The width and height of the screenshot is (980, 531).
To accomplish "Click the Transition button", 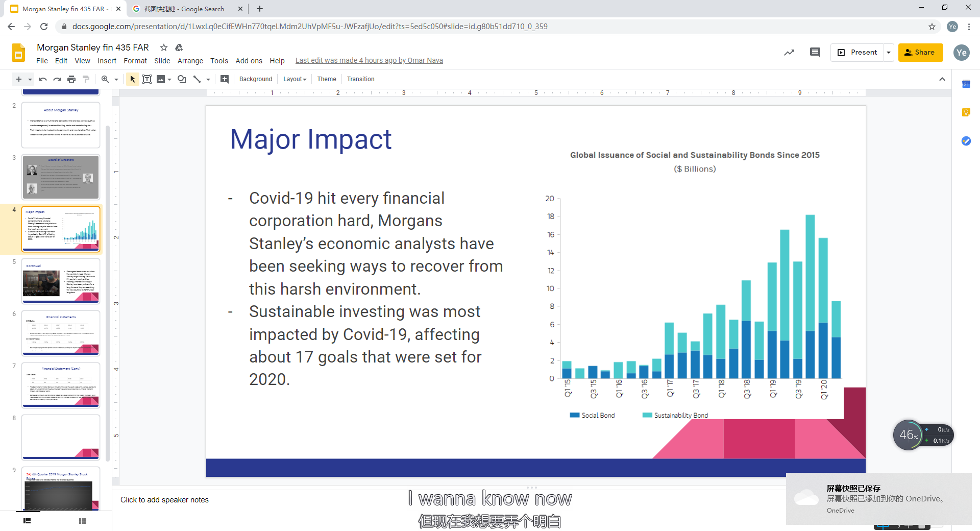I will pyautogui.click(x=361, y=79).
